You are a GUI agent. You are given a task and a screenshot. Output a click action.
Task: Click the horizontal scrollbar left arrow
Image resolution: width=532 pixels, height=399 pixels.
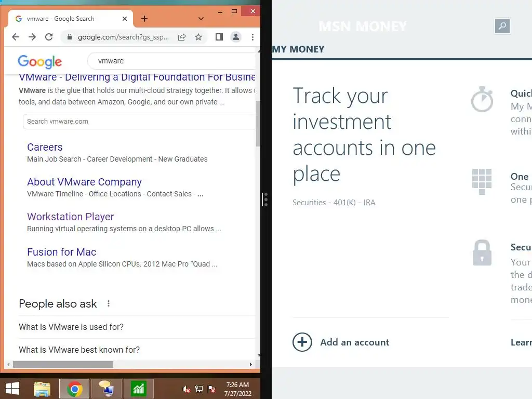pyautogui.click(x=8, y=364)
